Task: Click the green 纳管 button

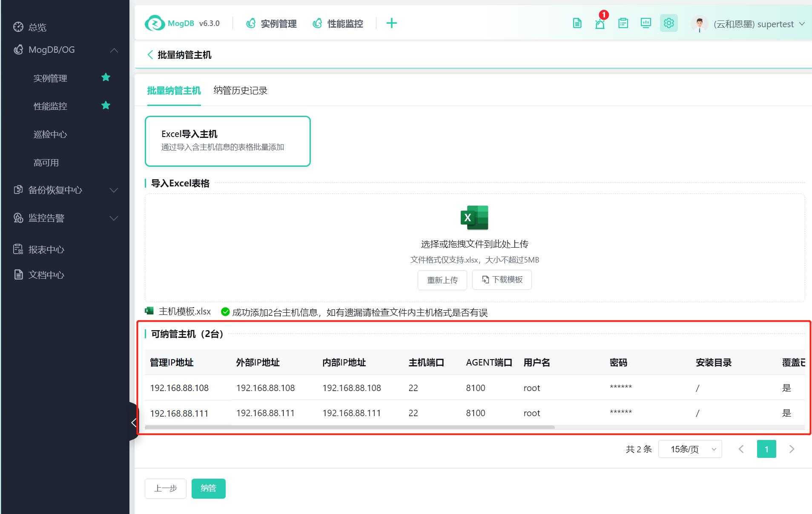Action: point(208,488)
